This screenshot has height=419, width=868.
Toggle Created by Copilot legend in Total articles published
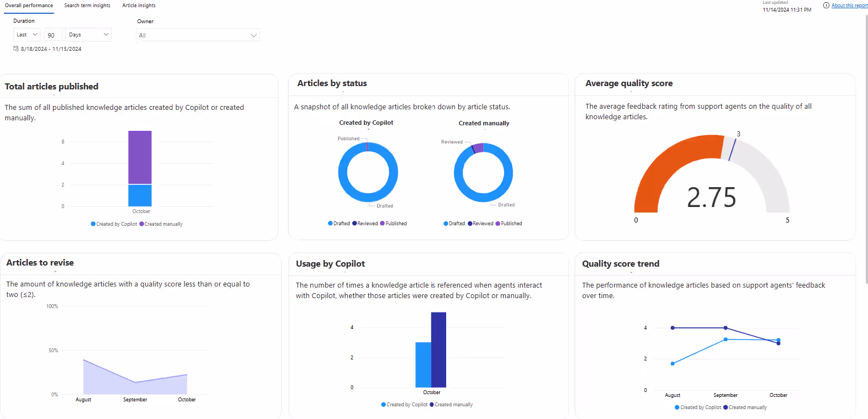click(114, 224)
